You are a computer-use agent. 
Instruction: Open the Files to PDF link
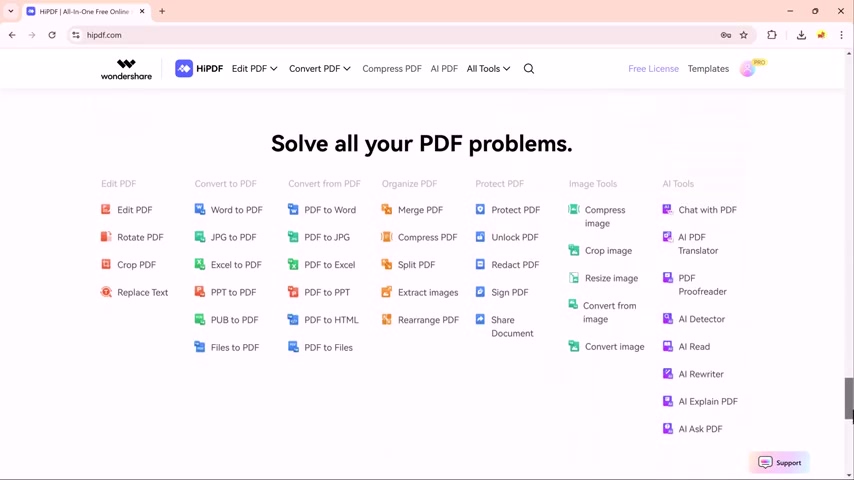pyautogui.click(x=227, y=347)
